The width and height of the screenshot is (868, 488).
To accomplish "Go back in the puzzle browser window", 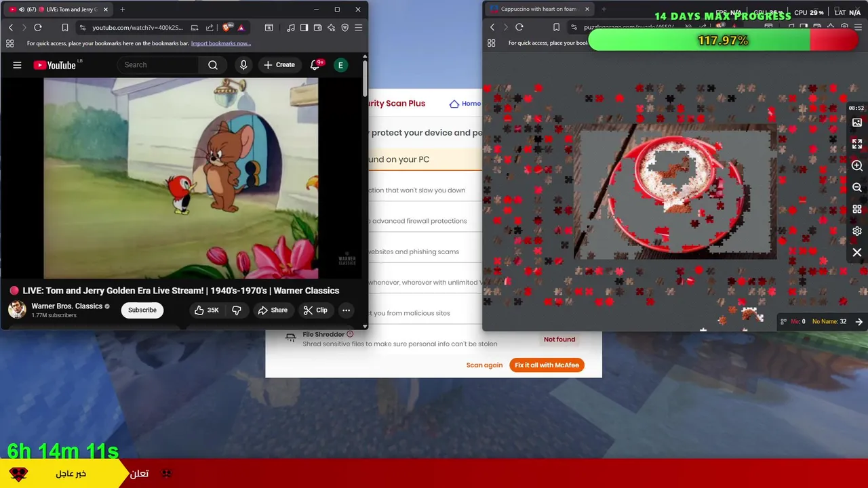I will point(492,28).
